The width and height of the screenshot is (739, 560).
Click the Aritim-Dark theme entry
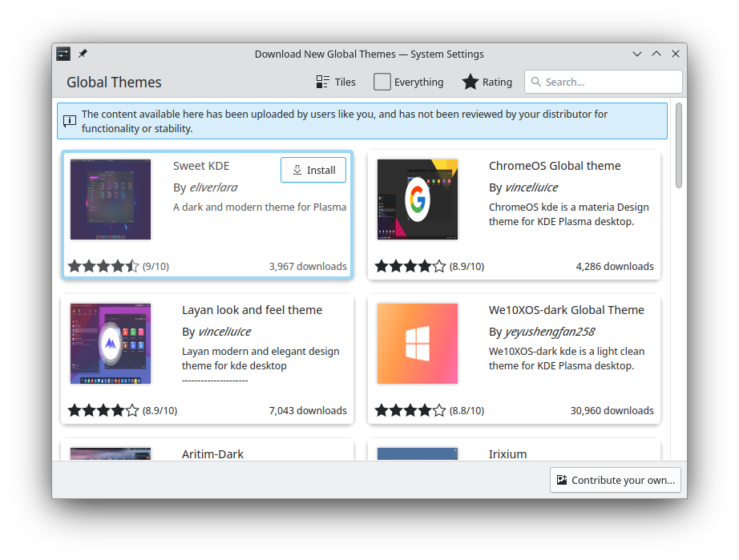[212, 453]
